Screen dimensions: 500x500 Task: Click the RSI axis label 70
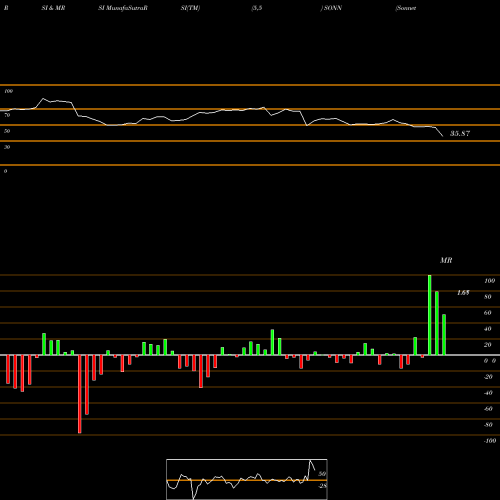(x=7, y=115)
